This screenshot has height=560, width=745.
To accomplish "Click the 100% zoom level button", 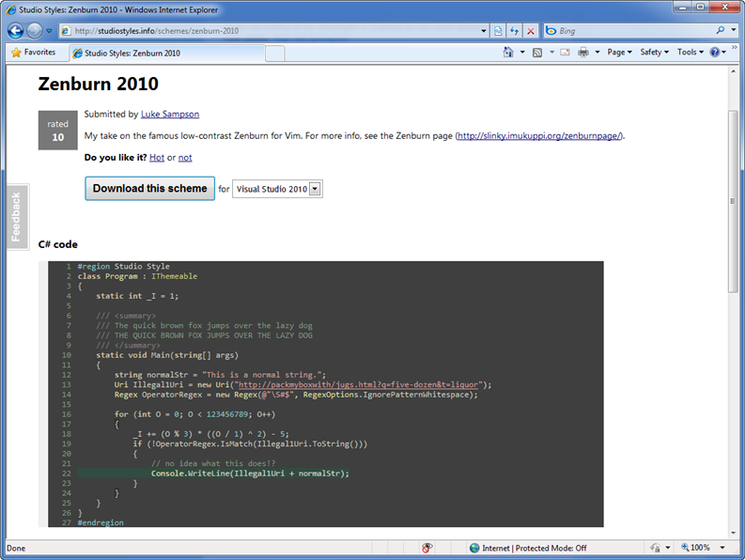I will coord(695,548).
